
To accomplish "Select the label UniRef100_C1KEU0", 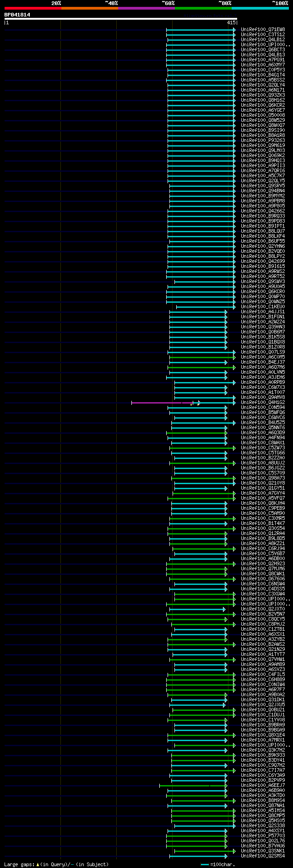I will 263,306.
